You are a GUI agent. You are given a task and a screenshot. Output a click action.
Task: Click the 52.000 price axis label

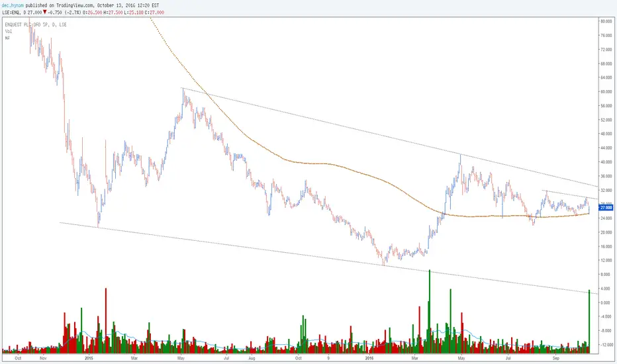(606, 120)
